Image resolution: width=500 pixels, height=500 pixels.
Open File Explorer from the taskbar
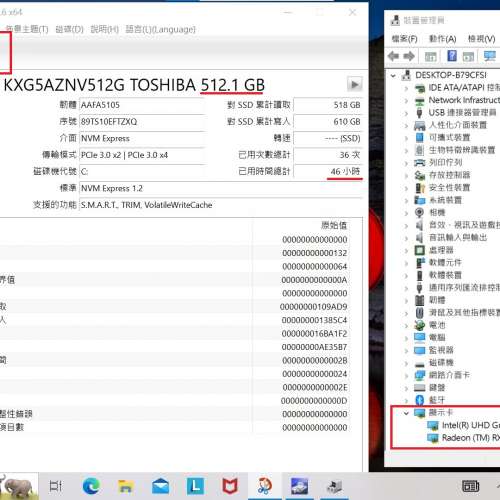tap(125, 486)
